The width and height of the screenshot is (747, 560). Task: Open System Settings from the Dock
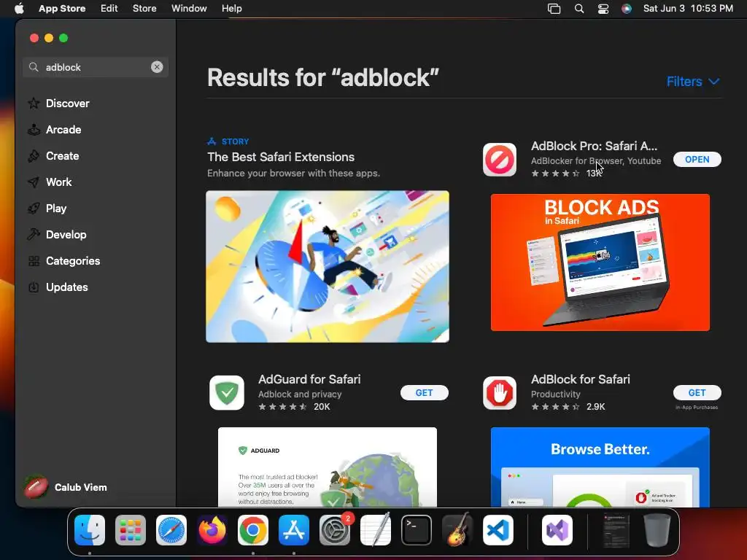coord(335,530)
